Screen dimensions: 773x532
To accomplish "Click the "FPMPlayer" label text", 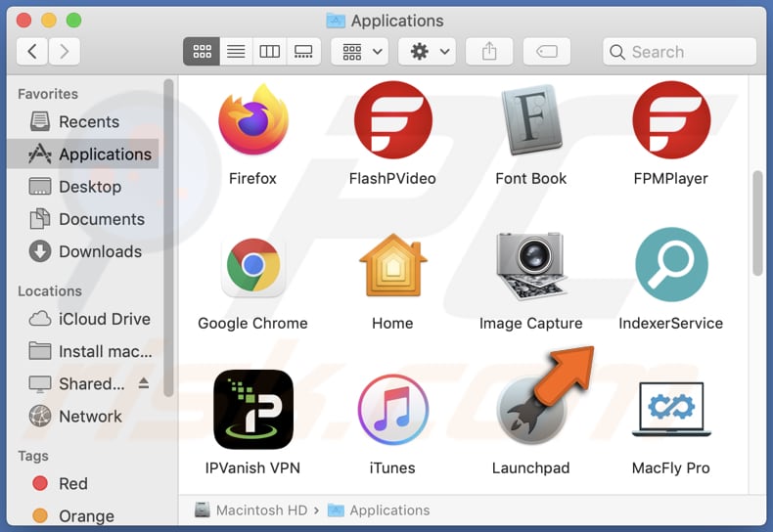I will tap(671, 178).
